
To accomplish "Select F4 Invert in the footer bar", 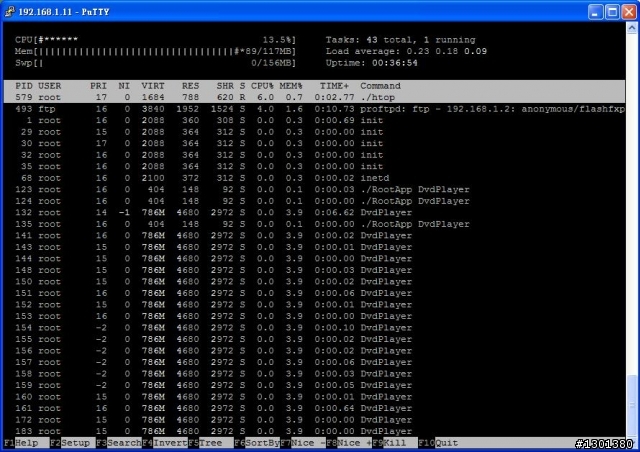I will tap(165, 443).
